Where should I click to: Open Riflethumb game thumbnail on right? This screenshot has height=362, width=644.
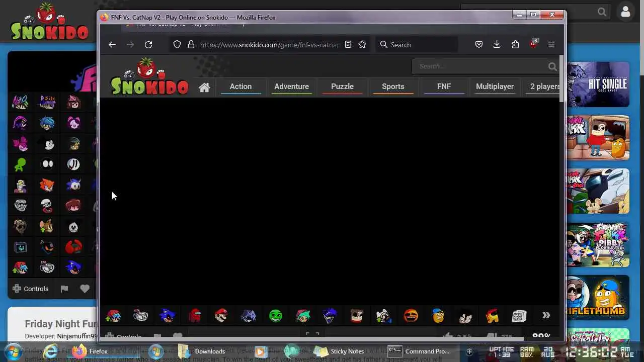point(598,298)
